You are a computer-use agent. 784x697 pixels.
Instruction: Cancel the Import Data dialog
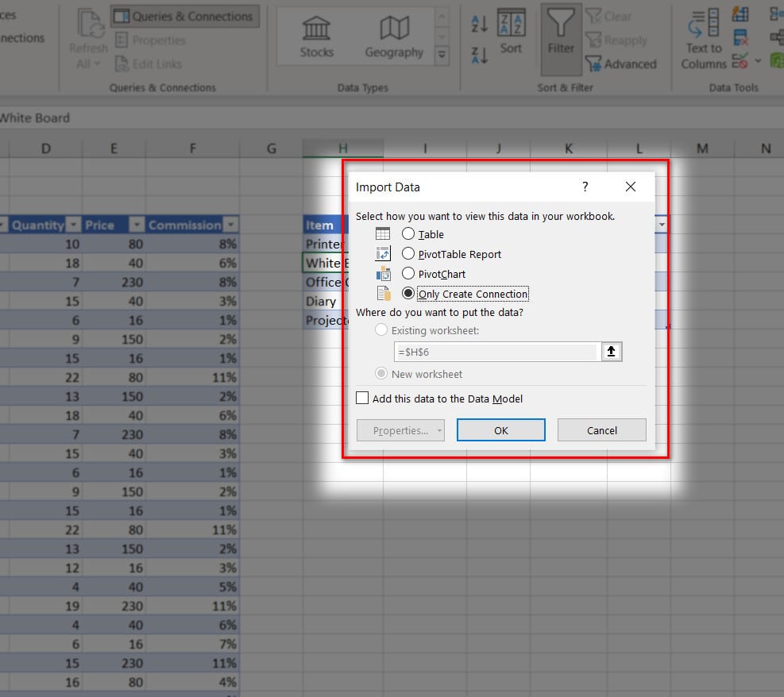tap(601, 429)
